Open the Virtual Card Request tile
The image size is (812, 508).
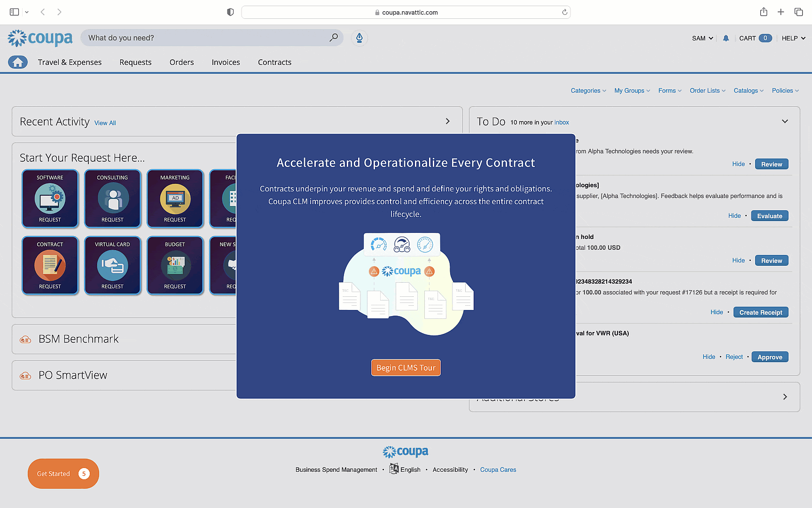113,265
